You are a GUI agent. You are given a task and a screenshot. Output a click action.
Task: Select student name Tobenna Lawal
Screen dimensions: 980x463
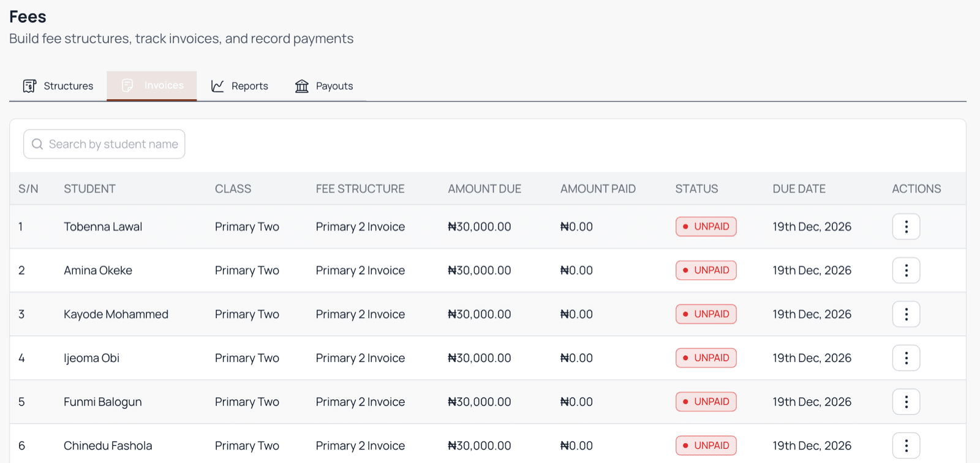point(103,227)
